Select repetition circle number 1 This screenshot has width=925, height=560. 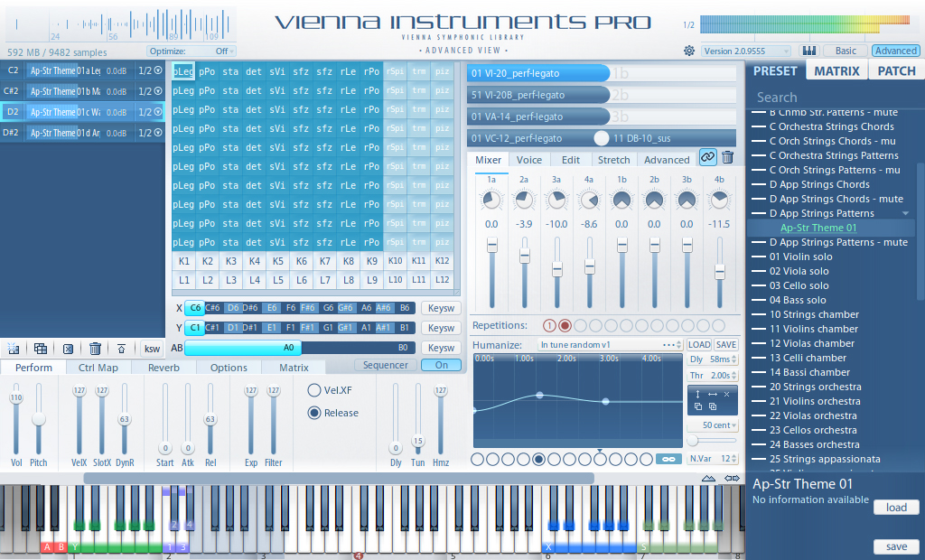549,326
